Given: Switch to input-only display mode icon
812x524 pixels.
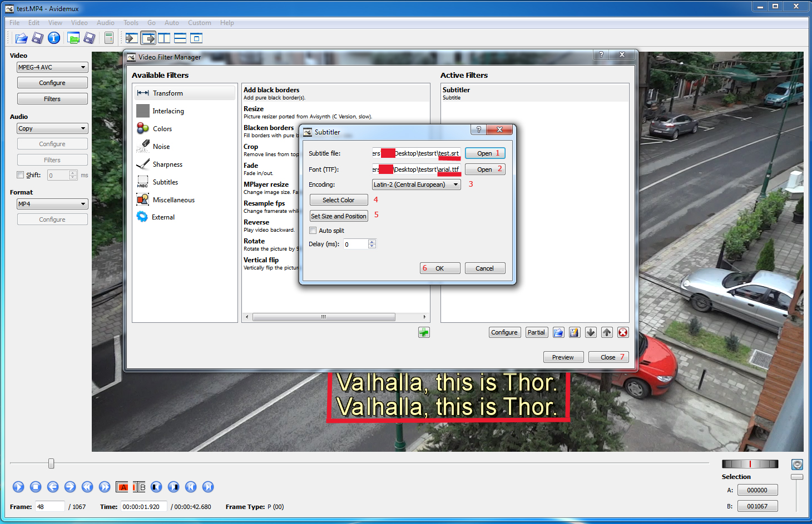Looking at the screenshot, I should click(132, 38).
